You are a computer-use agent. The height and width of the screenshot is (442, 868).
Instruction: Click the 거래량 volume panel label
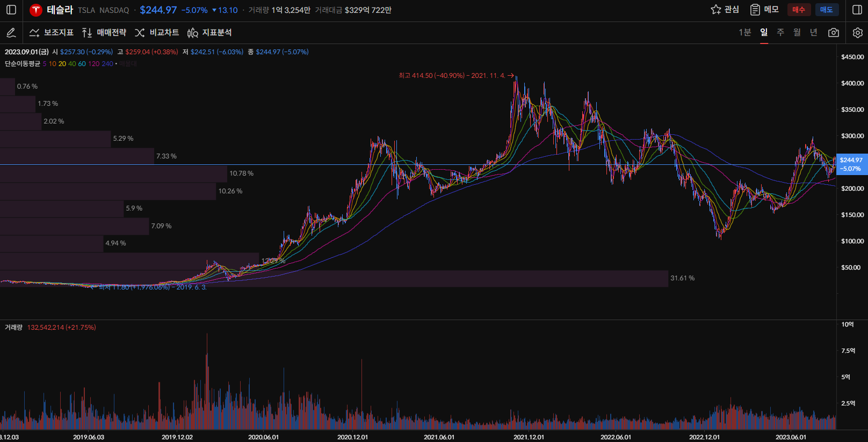click(x=14, y=328)
